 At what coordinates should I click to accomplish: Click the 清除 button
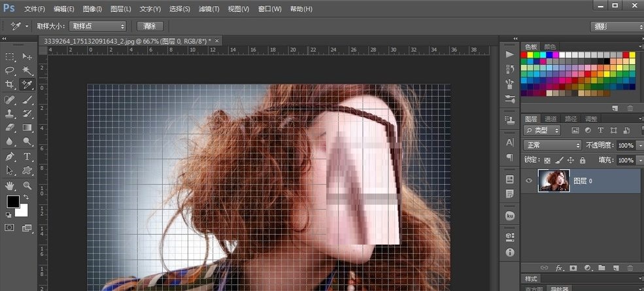[x=150, y=26]
